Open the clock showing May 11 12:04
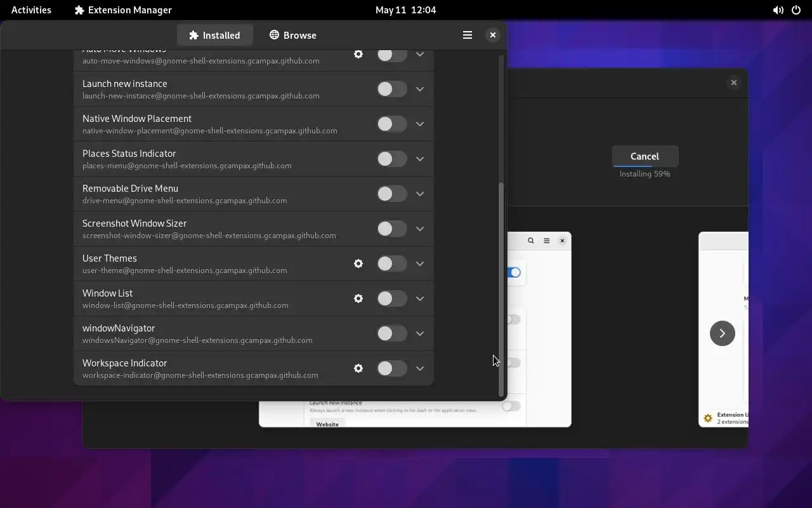The height and width of the screenshot is (508, 812). pos(405,10)
